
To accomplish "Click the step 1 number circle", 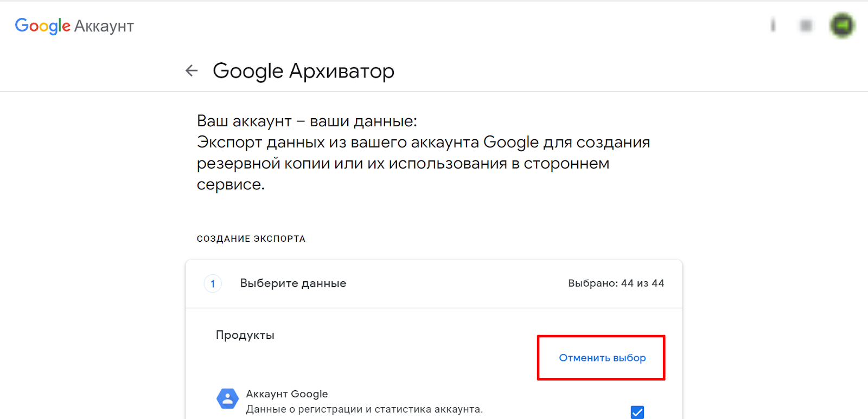I will (x=213, y=283).
